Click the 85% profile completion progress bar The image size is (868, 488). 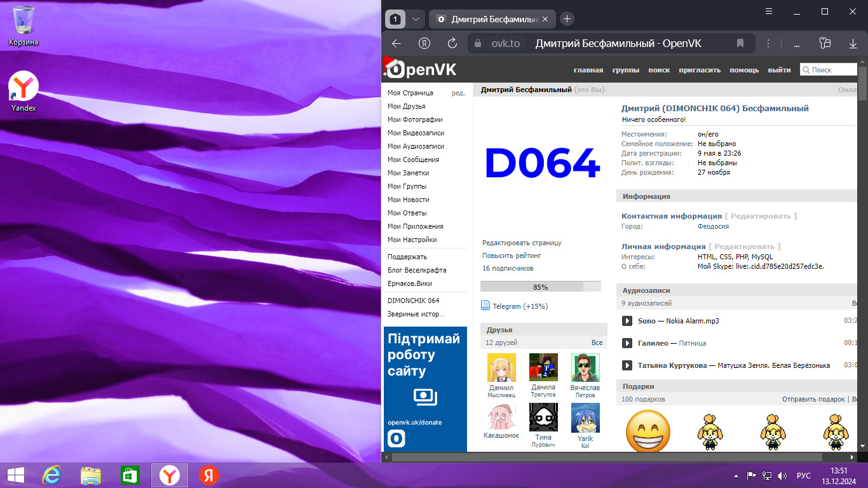(x=540, y=287)
